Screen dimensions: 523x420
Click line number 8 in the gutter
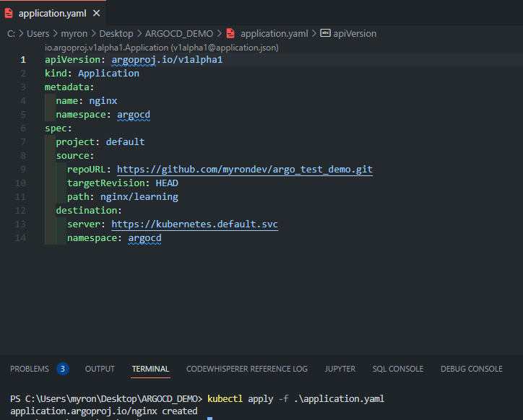click(23, 156)
